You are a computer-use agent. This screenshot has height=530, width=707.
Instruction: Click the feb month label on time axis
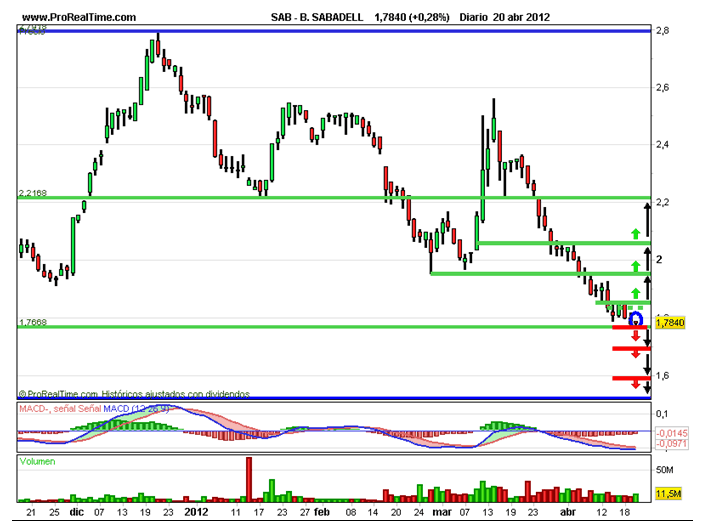[322, 512]
